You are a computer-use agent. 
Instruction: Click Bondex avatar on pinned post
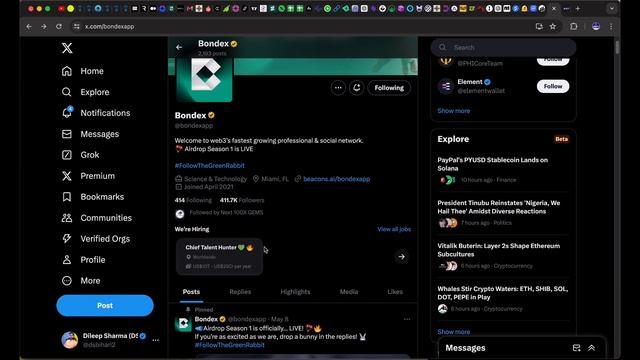tap(183, 324)
